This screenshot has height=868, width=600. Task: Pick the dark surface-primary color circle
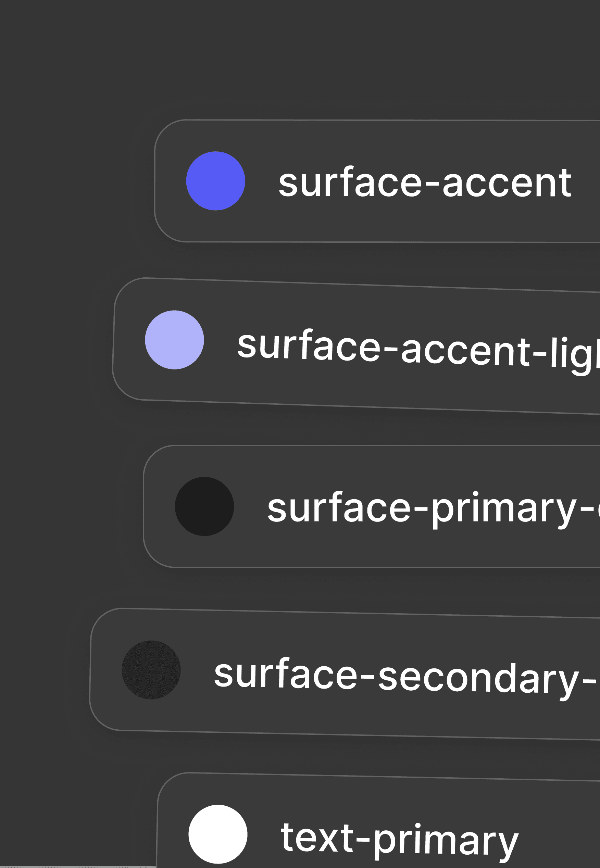click(204, 506)
